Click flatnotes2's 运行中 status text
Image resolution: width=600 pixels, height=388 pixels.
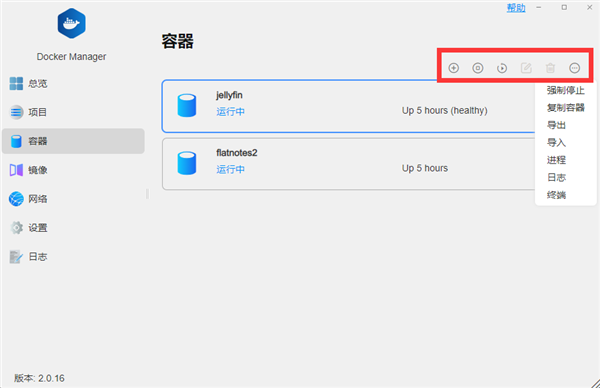click(x=230, y=170)
